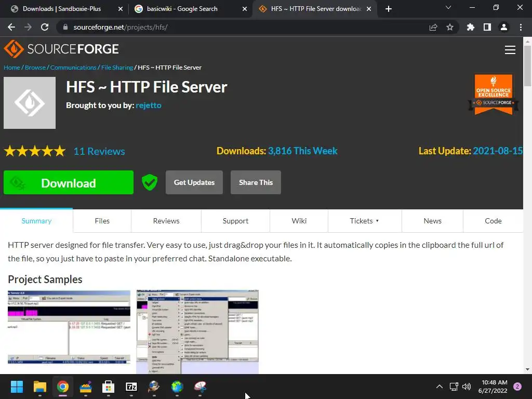Open Microsoft Store from the taskbar
This screenshot has width=532, height=399.
[108, 387]
